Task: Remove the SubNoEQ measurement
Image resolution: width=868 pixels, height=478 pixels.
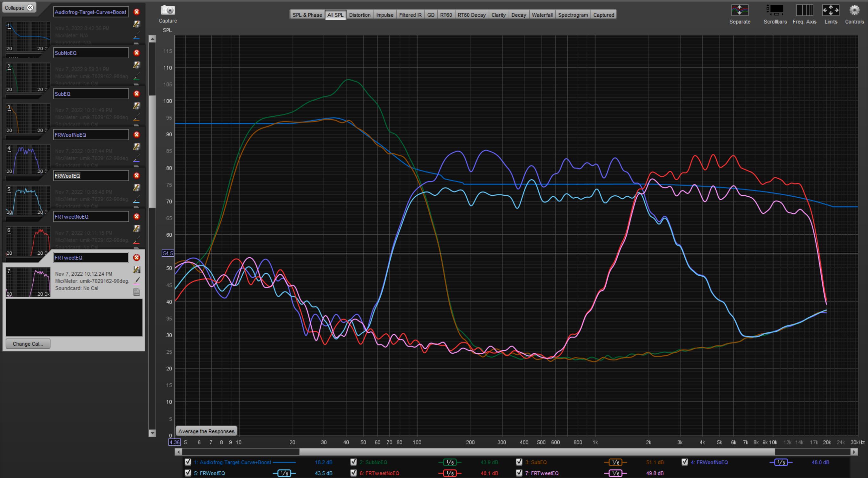Action: (136, 53)
